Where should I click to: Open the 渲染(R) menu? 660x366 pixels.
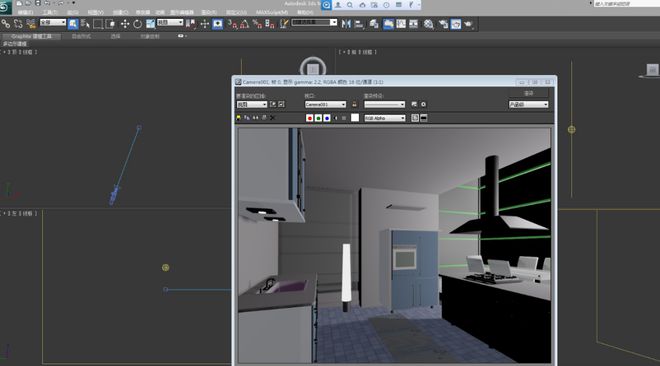point(209,12)
